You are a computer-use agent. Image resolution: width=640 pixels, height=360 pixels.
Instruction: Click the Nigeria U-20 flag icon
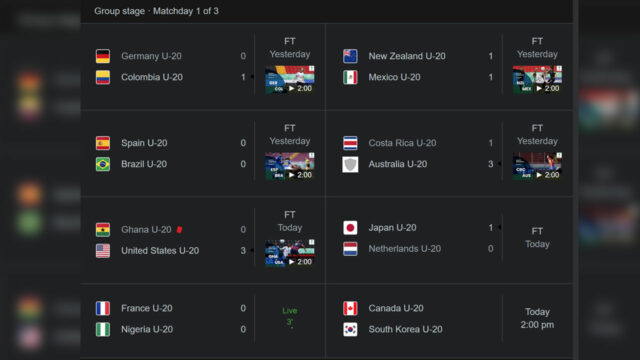click(x=103, y=329)
